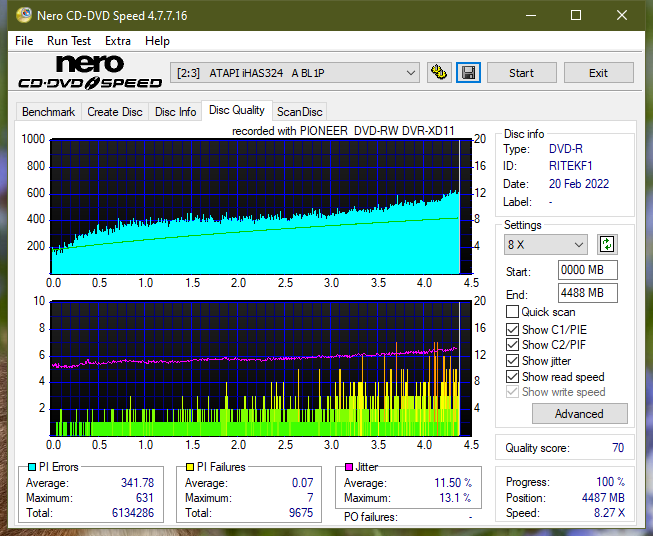Click the PI Errors upper graph
Viewport: 653px width, 536px height.
(262, 207)
